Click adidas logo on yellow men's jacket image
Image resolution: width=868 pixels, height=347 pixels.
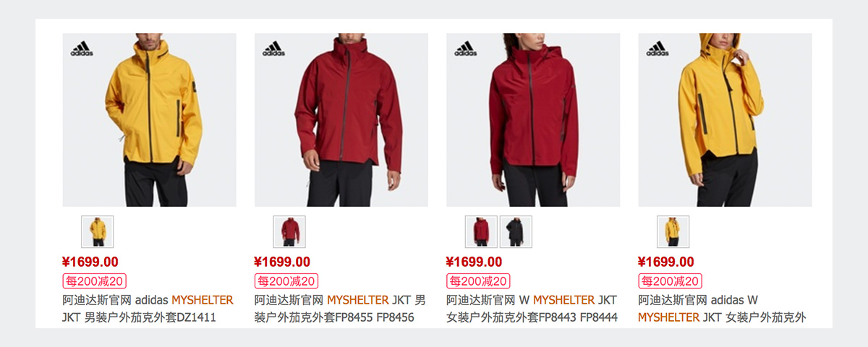(81, 48)
